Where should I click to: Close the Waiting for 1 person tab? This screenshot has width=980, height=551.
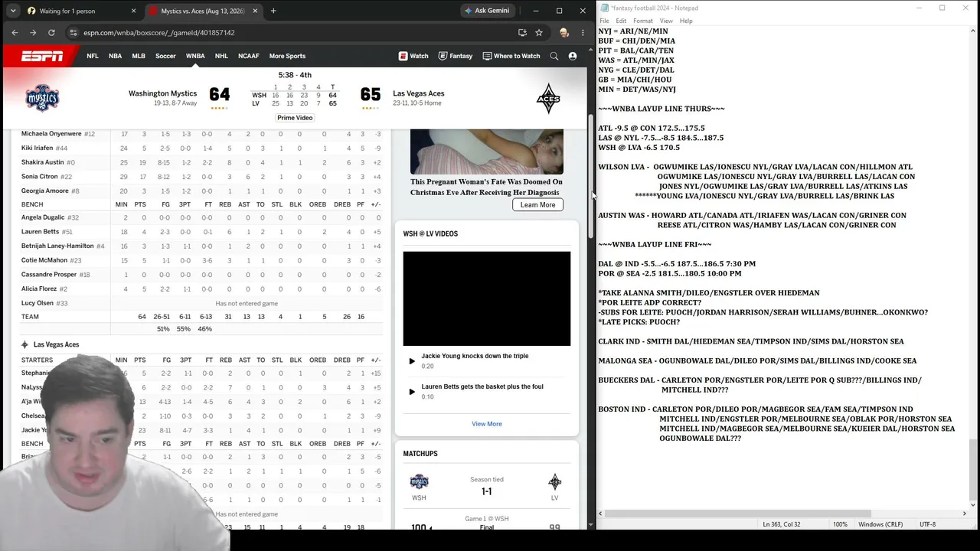(133, 11)
